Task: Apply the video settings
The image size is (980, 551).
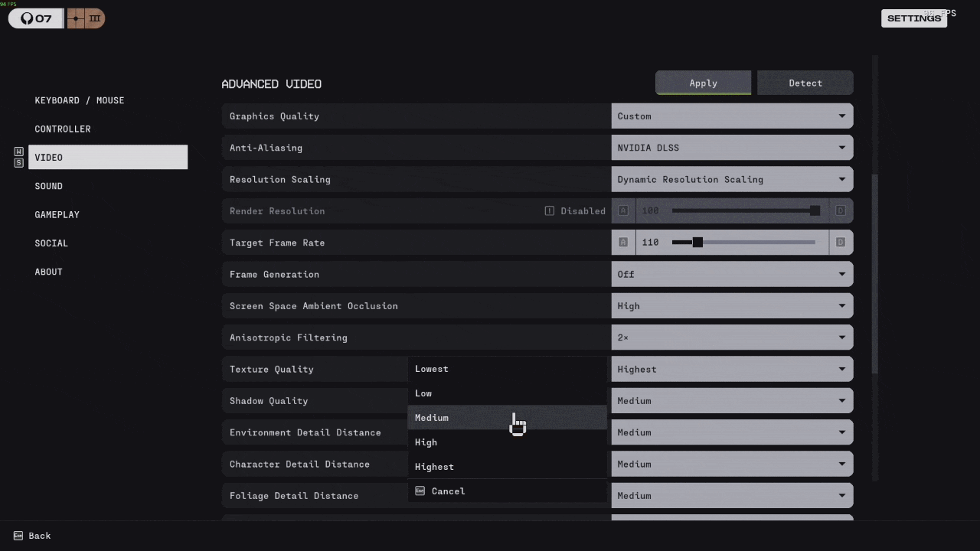Action: coord(703,83)
